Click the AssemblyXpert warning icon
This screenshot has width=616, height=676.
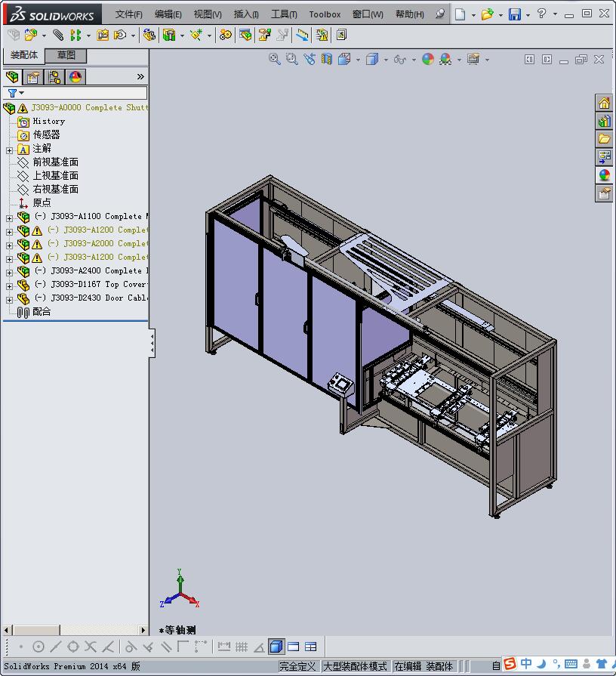pos(322,35)
